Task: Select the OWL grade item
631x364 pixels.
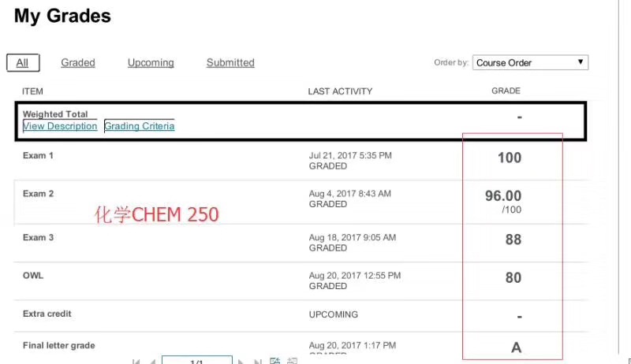Action: point(33,276)
